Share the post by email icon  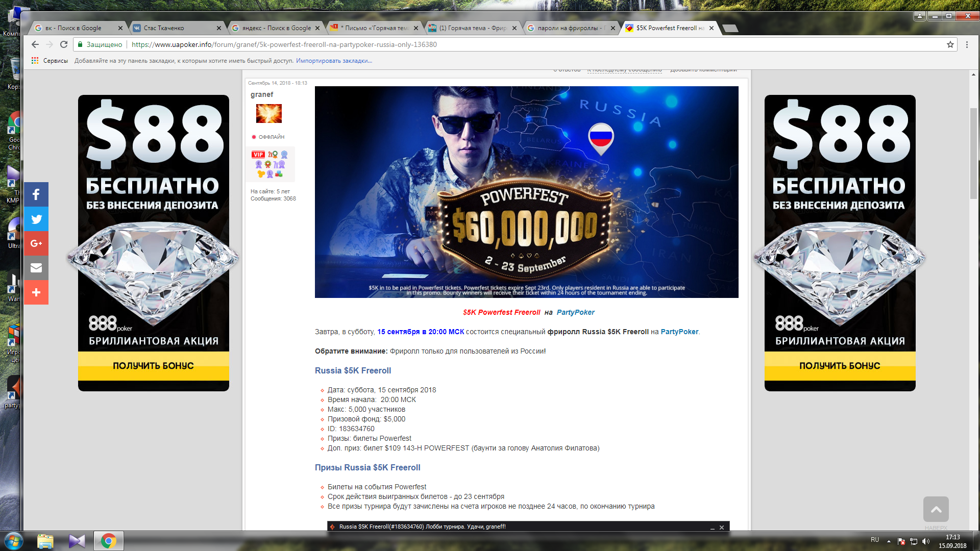pos(36,268)
